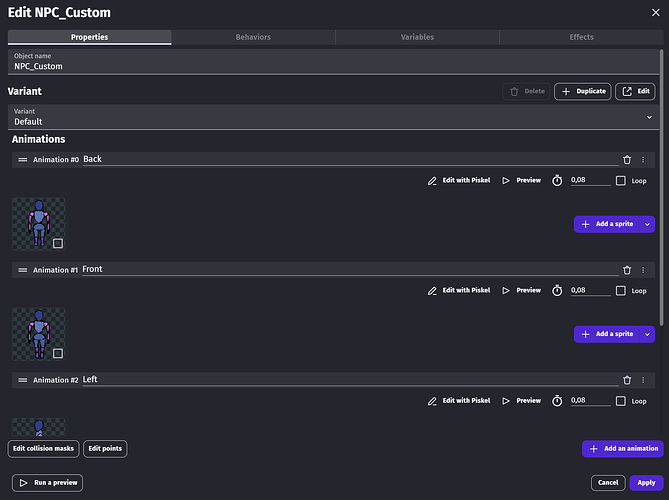Expand Add a sprite options for Front
Screen dimensions: 669x500
pos(647,334)
